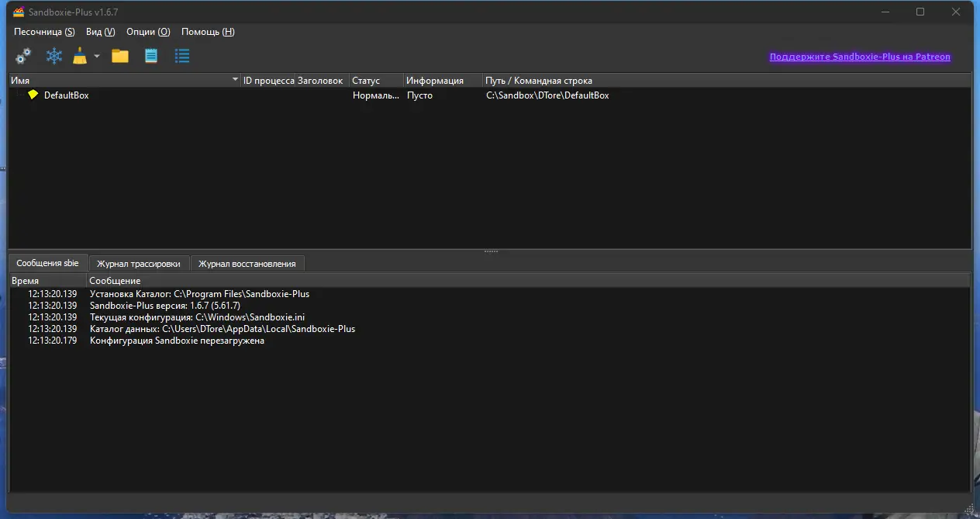Click the snowflake pause-forcing icon
The height and width of the screenshot is (519, 980).
(x=53, y=56)
